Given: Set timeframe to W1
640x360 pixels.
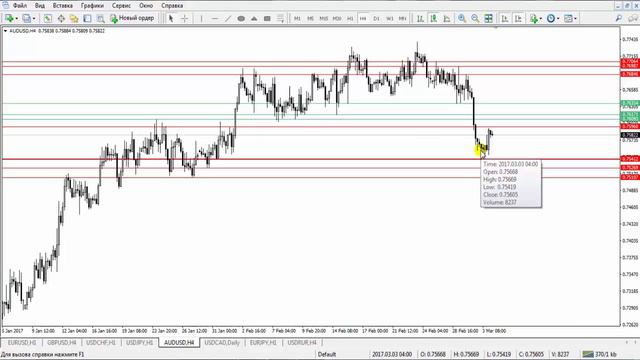Looking at the screenshot, I should point(389,19).
